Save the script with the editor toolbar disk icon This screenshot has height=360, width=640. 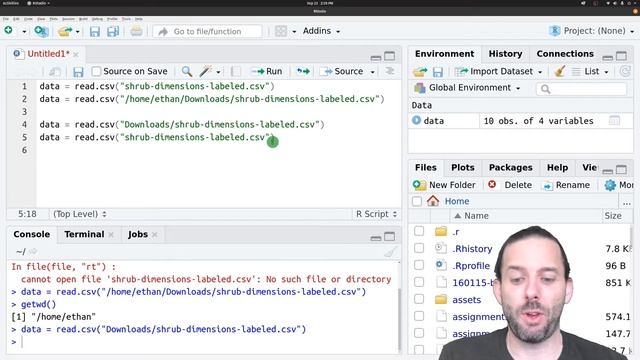pos(78,72)
